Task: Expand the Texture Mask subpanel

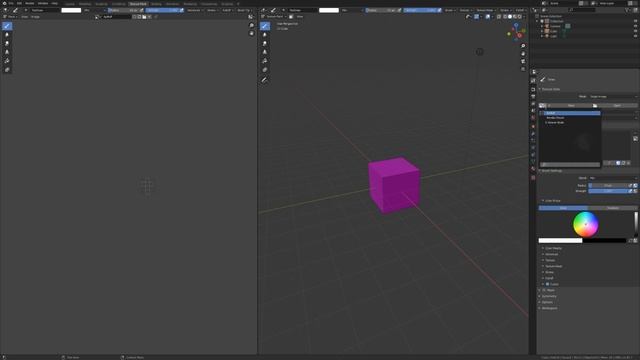Action: click(x=553, y=266)
